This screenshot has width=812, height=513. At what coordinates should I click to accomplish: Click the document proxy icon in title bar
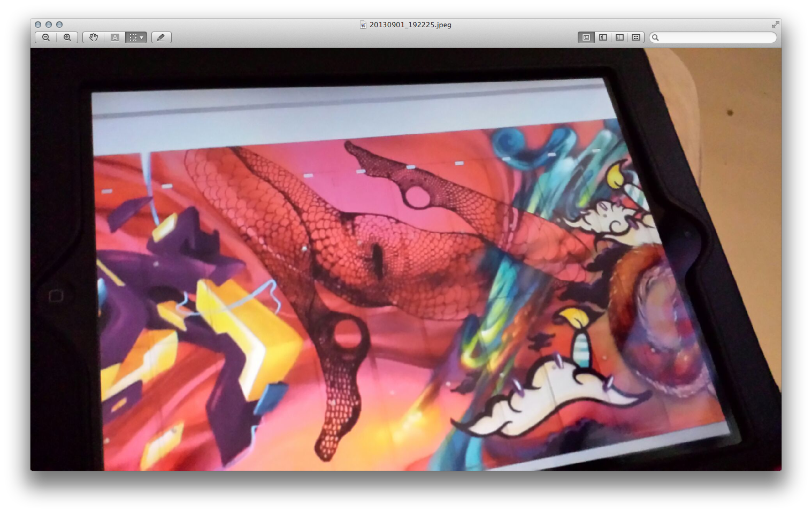point(363,25)
